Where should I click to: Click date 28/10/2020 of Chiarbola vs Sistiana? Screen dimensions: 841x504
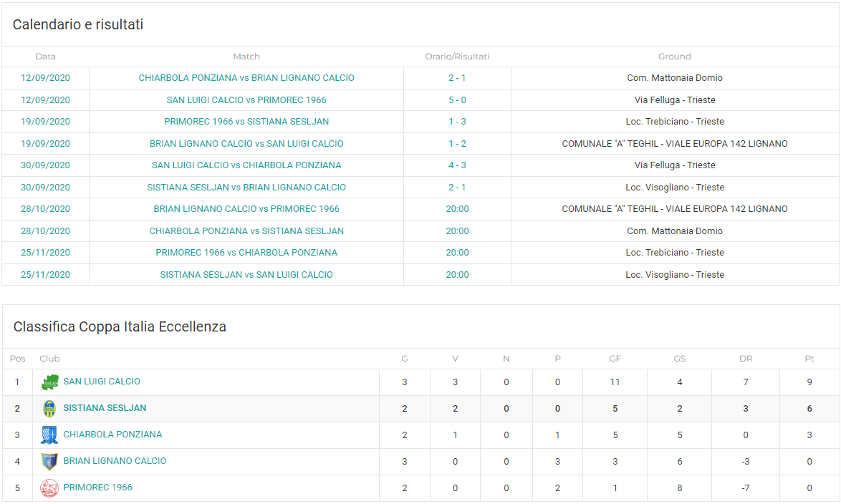click(46, 231)
